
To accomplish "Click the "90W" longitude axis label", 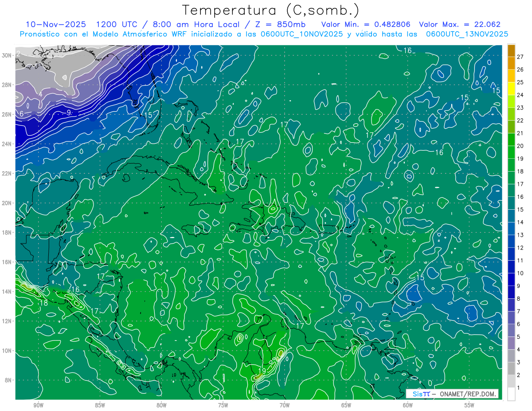I will point(38,406).
